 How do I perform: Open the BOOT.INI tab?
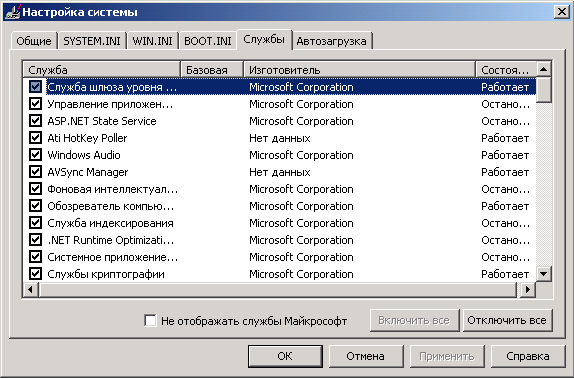coord(208,41)
